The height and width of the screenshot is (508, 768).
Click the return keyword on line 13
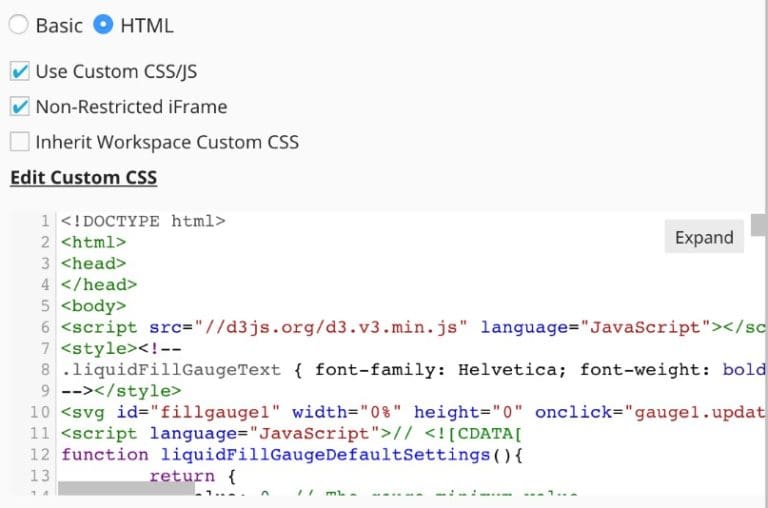[182, 476]
